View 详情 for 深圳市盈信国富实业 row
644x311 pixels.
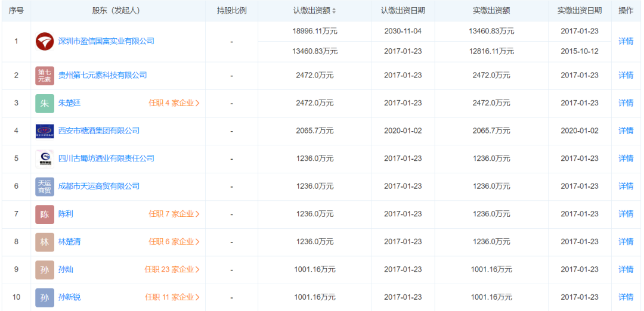click(x=626, y=41)
